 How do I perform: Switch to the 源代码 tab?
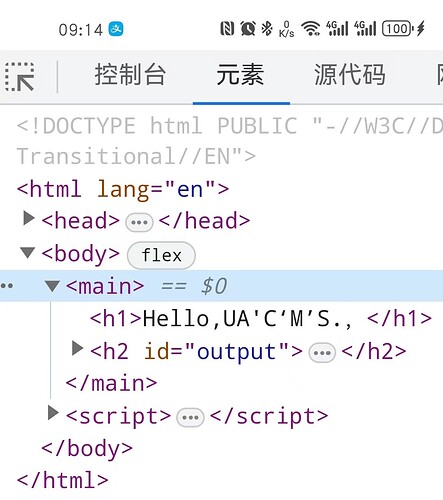click(x=350, y=75)
